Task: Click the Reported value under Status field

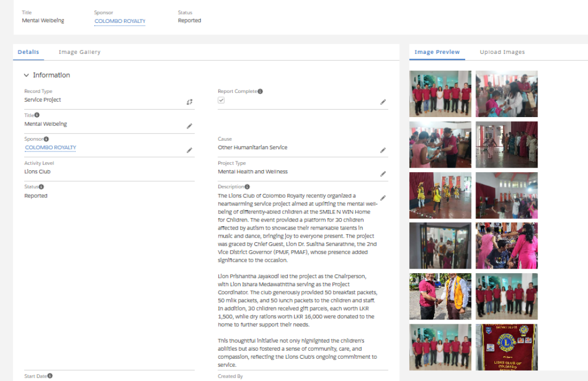Action: pos(36,196)
